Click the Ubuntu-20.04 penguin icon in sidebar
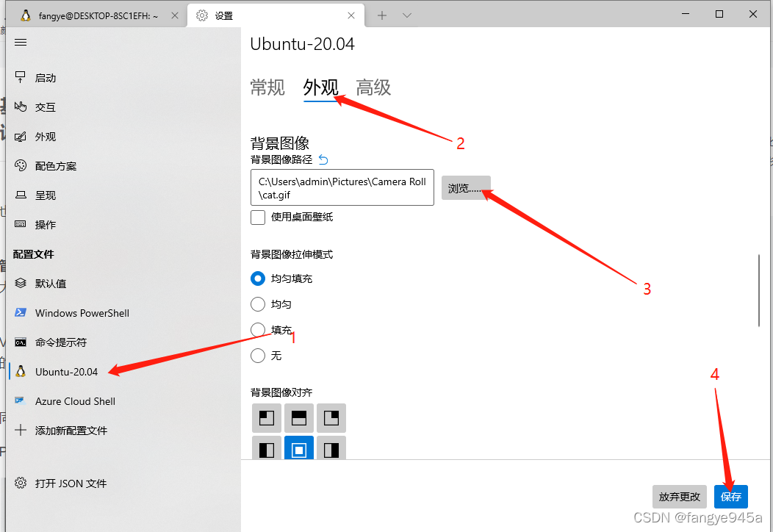773x532 pixels. [21, 371]
